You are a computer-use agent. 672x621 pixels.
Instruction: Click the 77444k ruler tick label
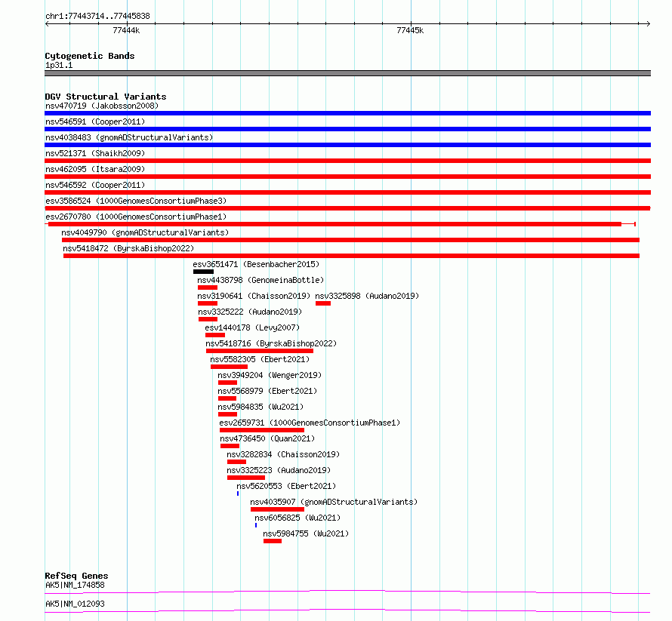point(126,30)
